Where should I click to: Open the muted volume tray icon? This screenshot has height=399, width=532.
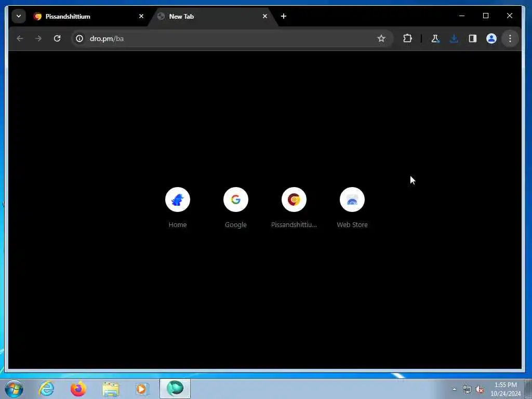point(479,390)
